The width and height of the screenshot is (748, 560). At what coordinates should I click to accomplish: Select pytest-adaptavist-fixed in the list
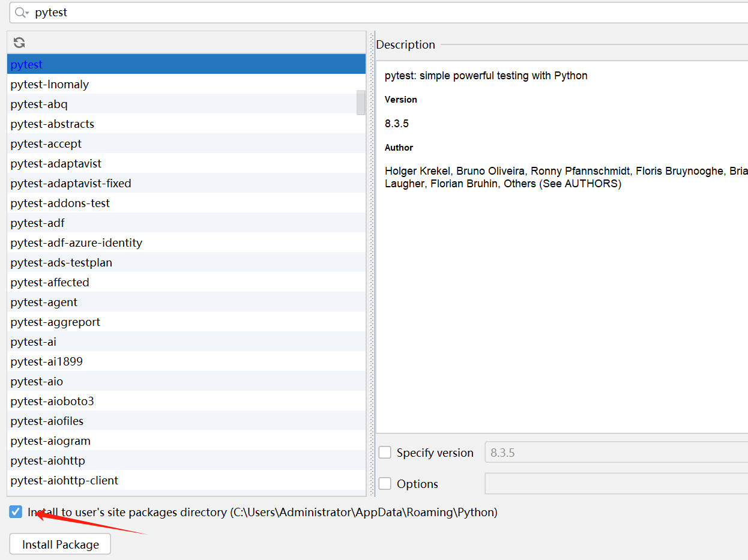[x=186, y=183]
